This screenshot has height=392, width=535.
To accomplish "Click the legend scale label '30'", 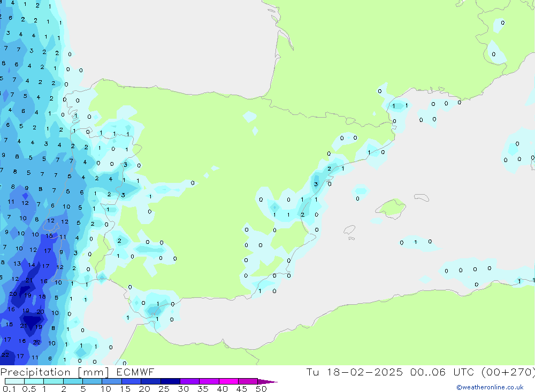I will click(x=183, y=389).
